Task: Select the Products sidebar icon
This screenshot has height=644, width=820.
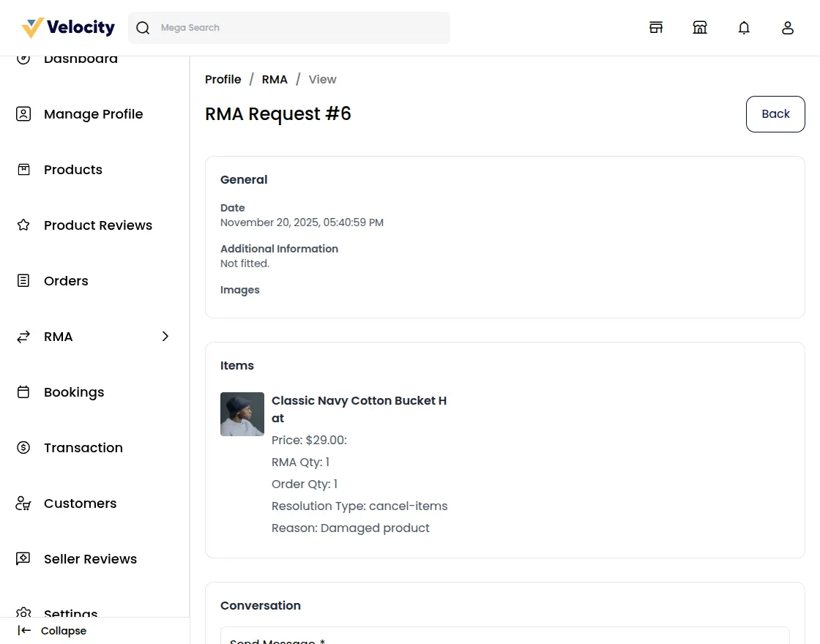Action: coord(23,169)
